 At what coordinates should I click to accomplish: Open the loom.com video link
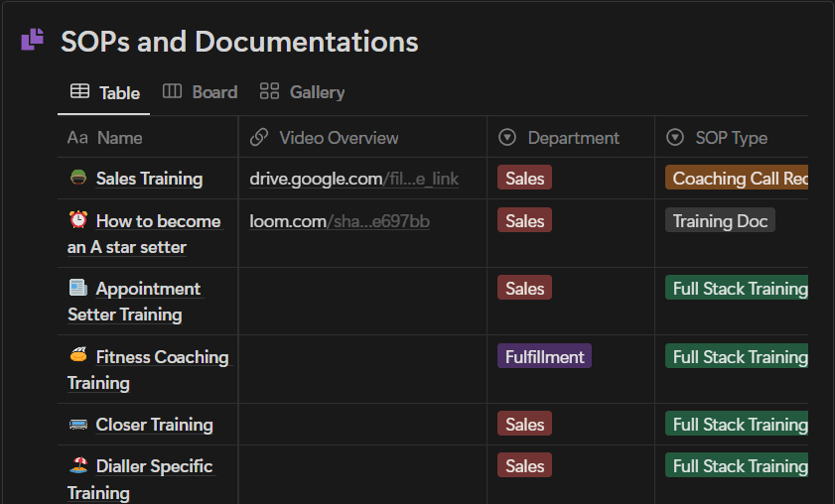click(340, 221)
